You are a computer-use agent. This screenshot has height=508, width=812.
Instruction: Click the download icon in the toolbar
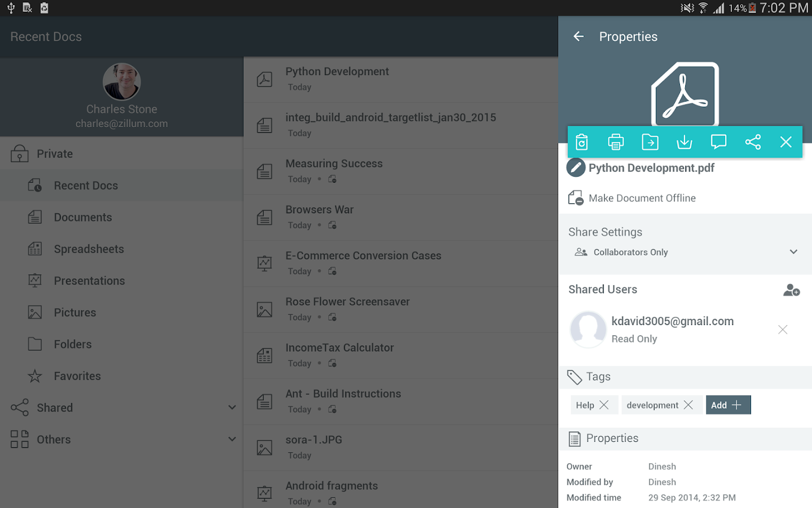684,142
